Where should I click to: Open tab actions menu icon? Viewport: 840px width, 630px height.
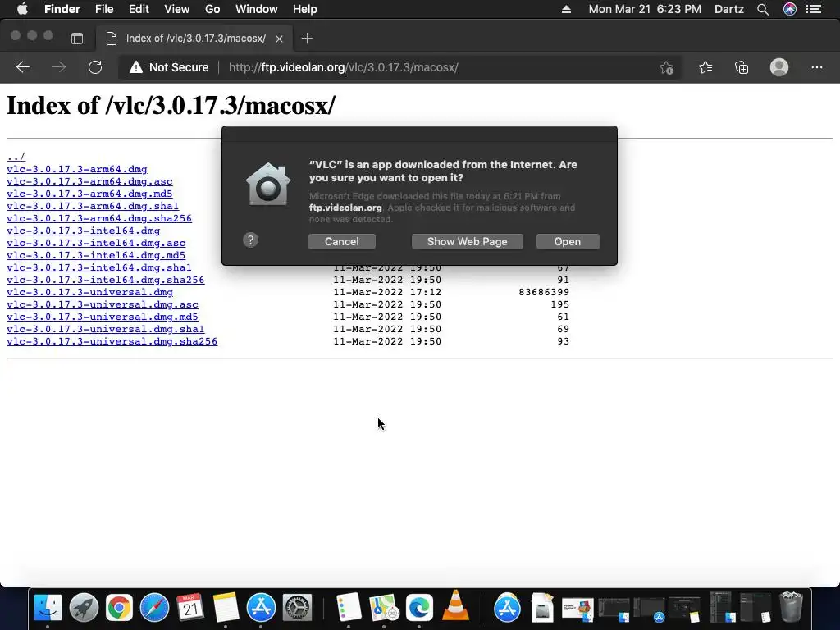tap(77, 39)
